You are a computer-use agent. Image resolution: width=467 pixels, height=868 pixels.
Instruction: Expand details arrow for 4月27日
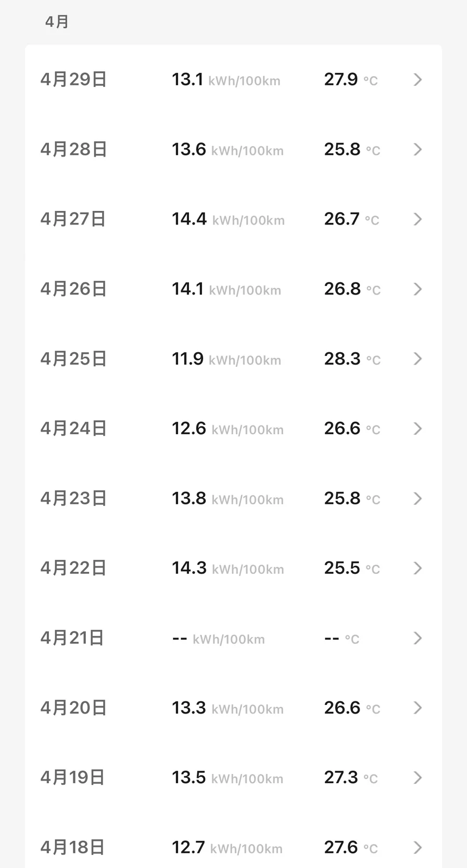point(418,219)
